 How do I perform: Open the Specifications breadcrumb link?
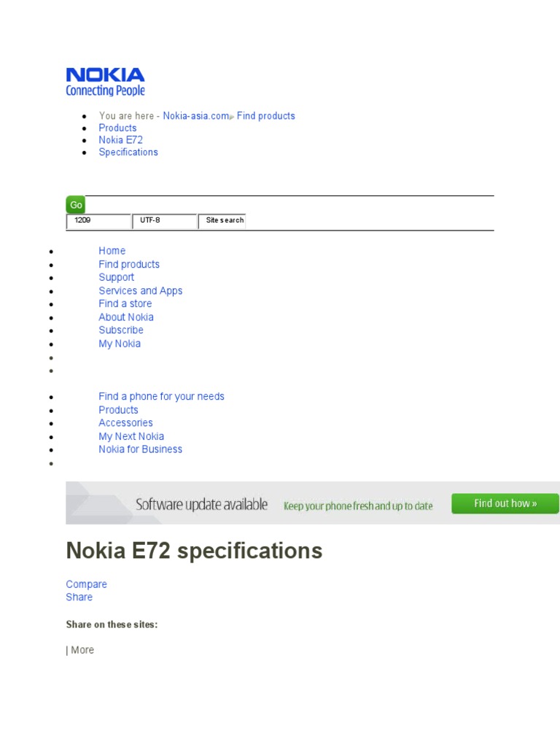click(x=128, y=152)
